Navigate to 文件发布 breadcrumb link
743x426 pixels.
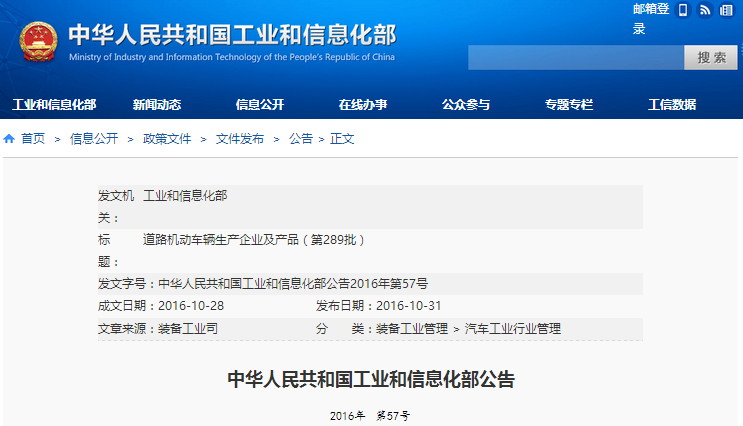tap(240, 139)
